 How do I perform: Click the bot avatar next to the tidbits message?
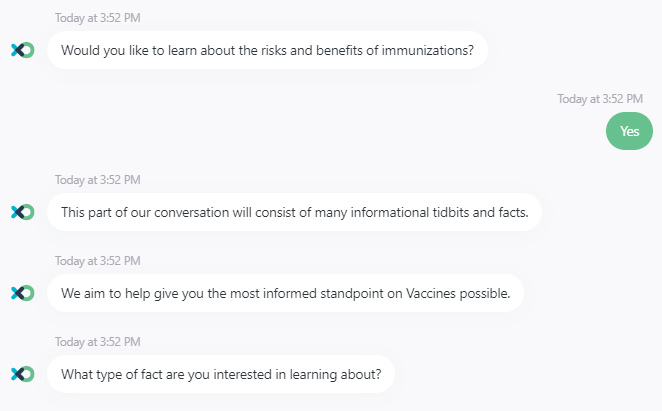tap(22, 212)
